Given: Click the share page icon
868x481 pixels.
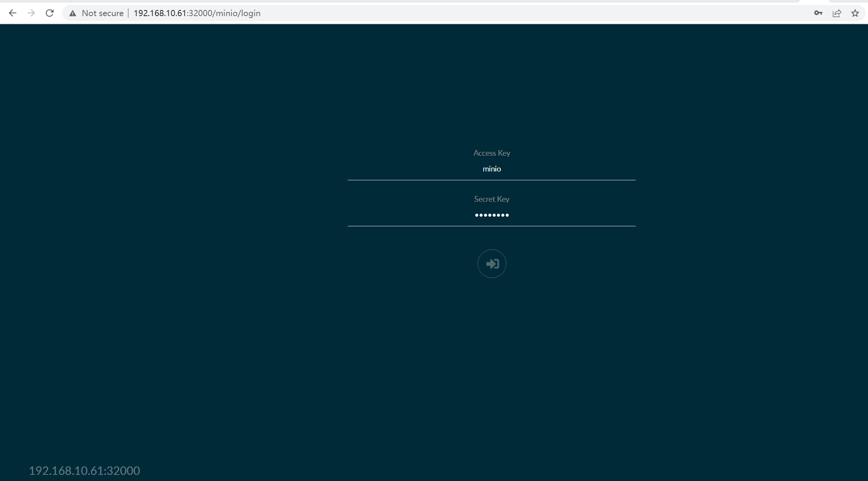Looking at the screenshot, I should pyautogui.click(x=837, y=13).
